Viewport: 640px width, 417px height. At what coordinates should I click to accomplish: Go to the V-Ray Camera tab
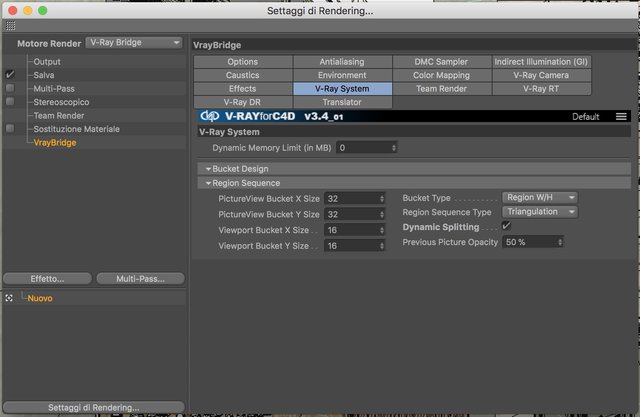(x=541, y=75)
